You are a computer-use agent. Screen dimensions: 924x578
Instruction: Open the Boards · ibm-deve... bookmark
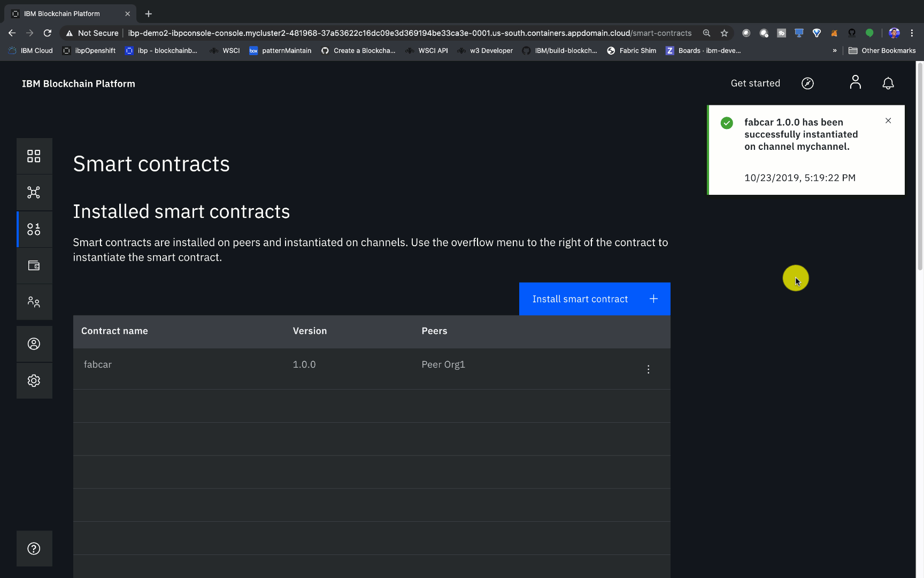[703, 51]
